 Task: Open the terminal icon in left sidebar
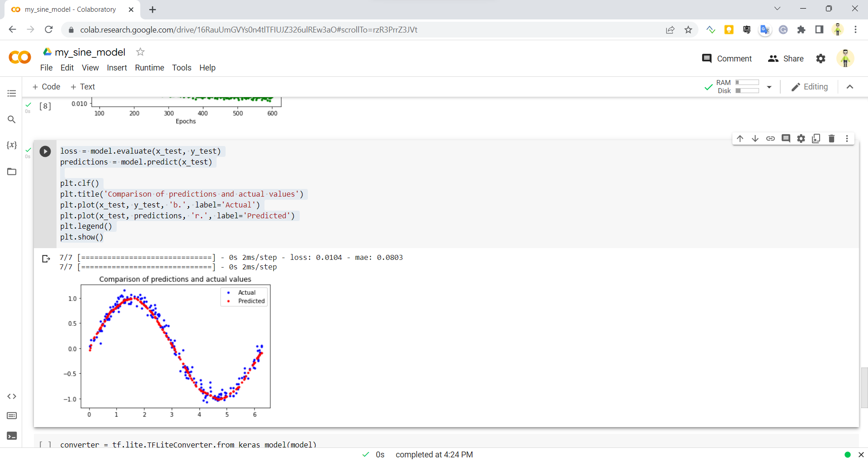pos(12,436)
